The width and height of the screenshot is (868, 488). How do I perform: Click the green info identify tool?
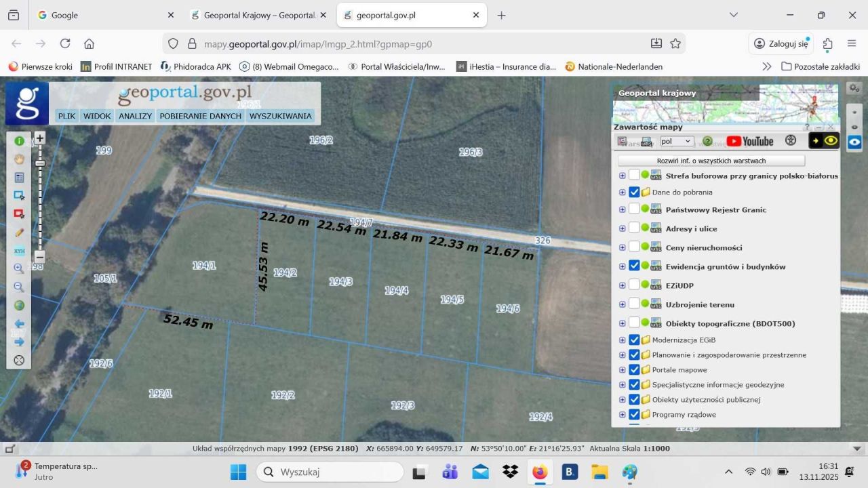(19, 141)
